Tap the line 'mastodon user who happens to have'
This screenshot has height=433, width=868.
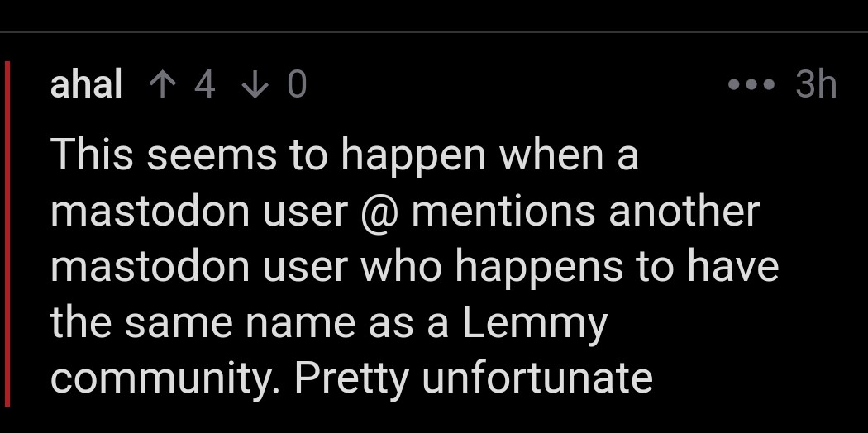pos(415,267)
